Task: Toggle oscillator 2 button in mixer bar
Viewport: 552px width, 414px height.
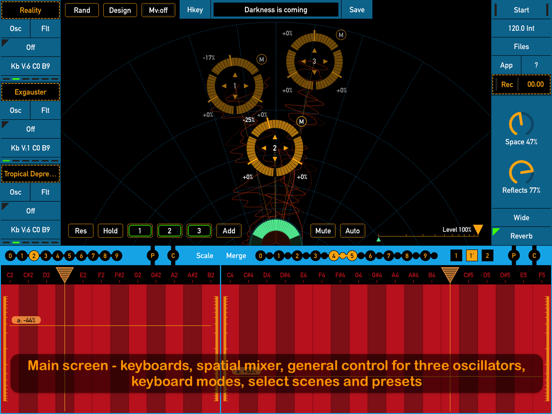Action: point(169,231)
